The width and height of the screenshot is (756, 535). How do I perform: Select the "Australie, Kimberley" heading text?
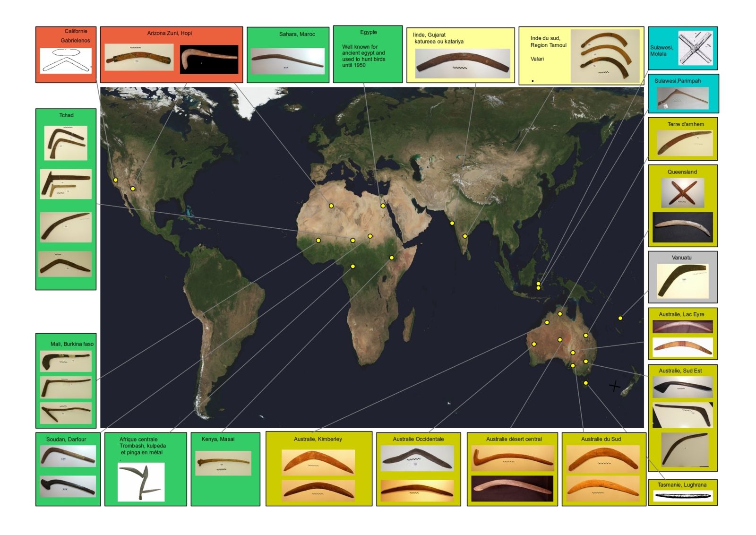[318, 439]
